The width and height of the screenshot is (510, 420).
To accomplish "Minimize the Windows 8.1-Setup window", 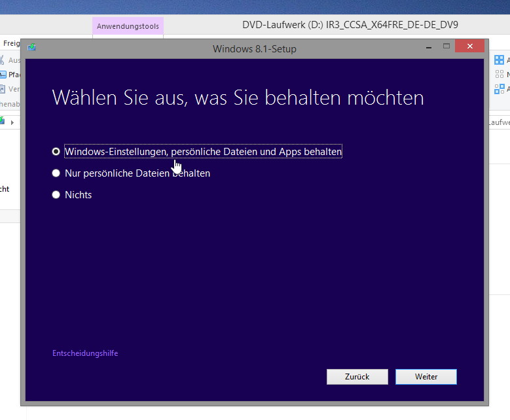I will click(429, 48).
